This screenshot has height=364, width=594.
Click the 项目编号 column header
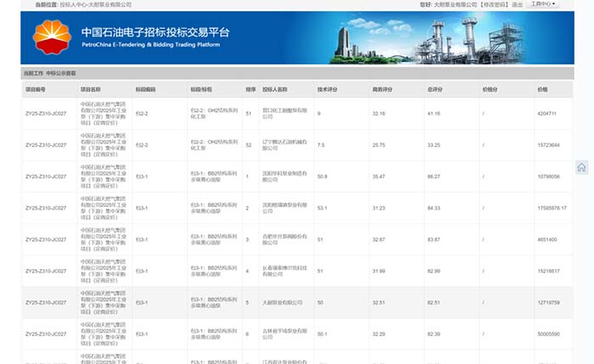click(x=36, y=89)
